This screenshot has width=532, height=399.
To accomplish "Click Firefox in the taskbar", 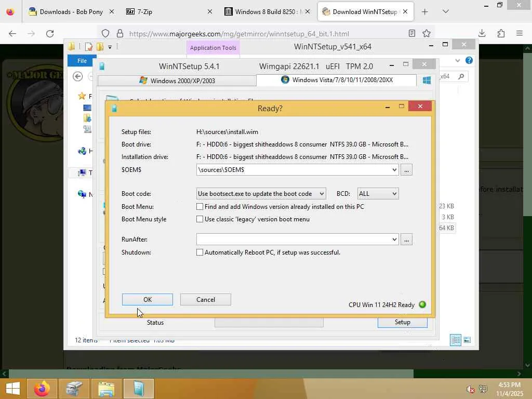I will 42,389.
